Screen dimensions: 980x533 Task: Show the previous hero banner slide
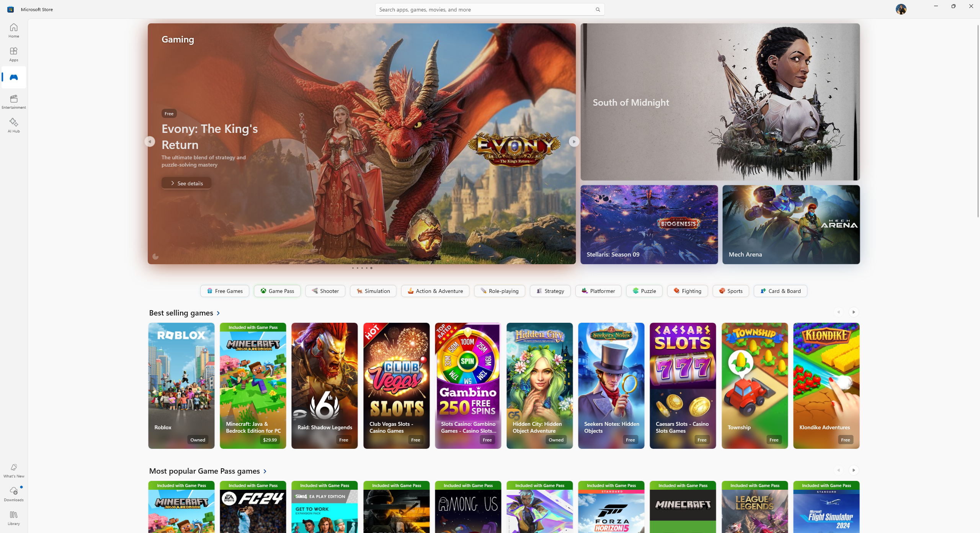(x=150, y=142)
